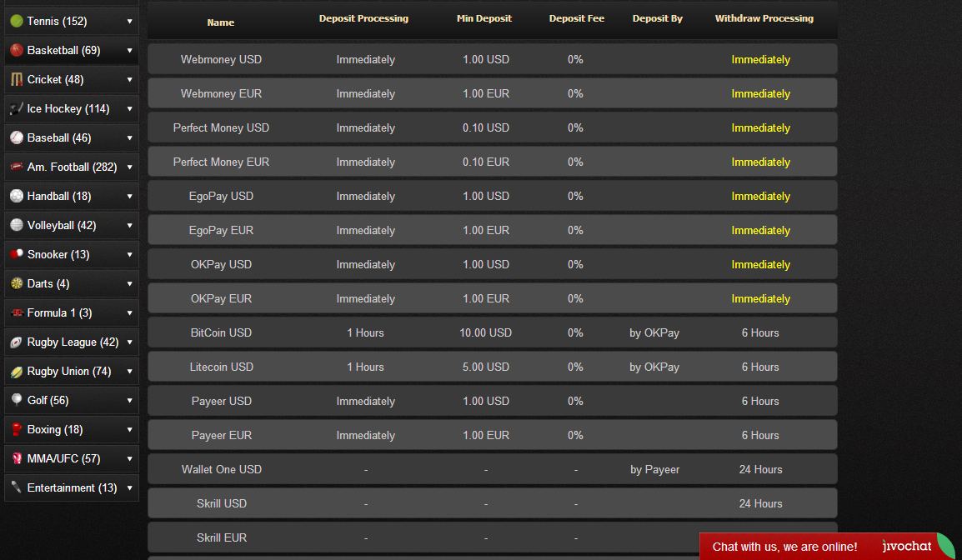Expand the Entertainment (13) dropdown arrow
962x560 pixels.
coord(129,487)
